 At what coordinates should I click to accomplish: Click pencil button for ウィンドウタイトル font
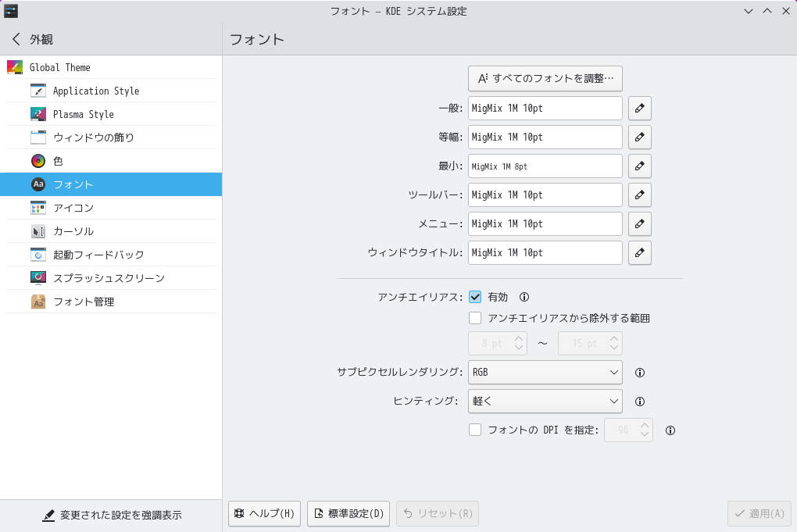pyautogui.click(x=639, y=253)
